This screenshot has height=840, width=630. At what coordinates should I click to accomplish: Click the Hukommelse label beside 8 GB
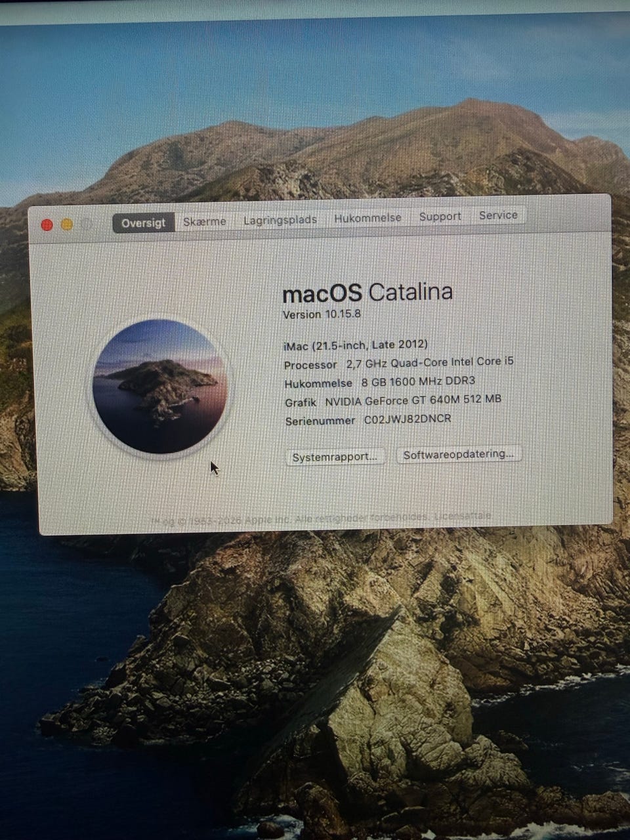[318, 384]
